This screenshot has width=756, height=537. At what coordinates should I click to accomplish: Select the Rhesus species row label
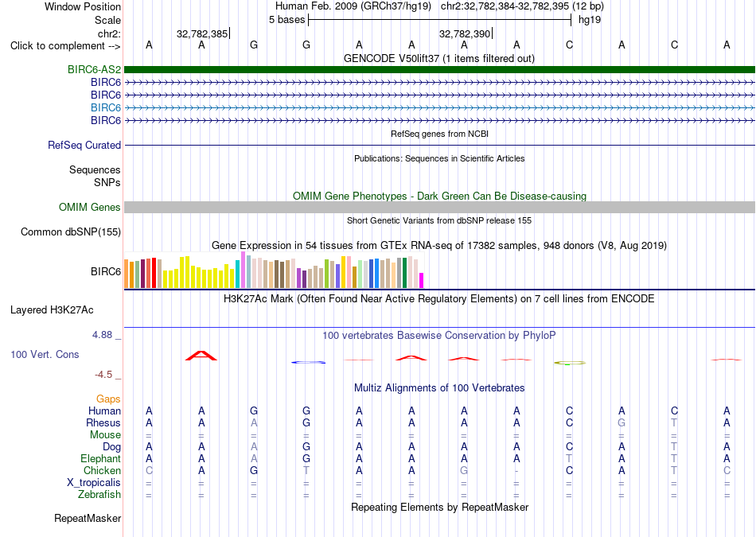(x=103, y=422)
